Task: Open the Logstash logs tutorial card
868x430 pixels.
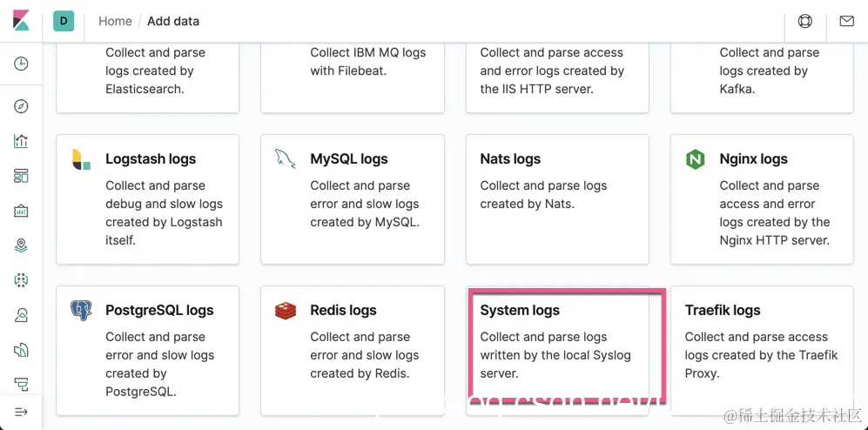Action: click(x=148, y=198)
